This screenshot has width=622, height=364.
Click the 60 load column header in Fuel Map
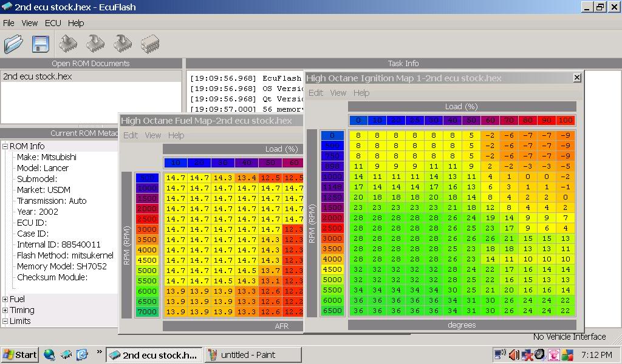pyautogui.click(x=293, y=163)
